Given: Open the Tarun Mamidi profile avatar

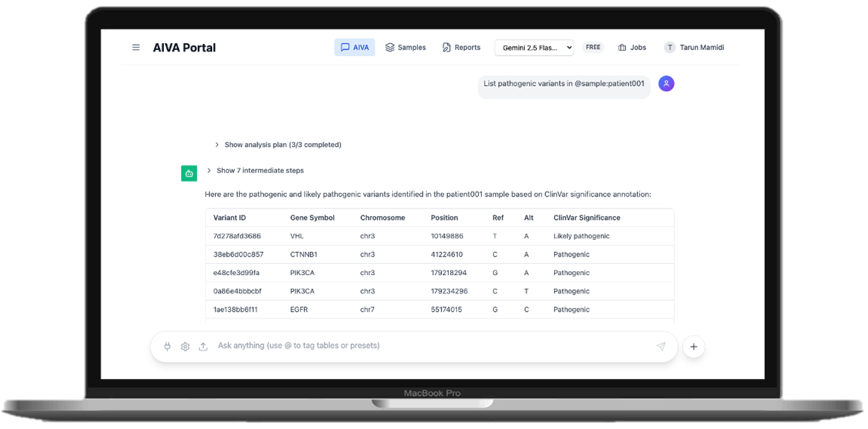Looking at the screenshot, I should coord(670,47).
